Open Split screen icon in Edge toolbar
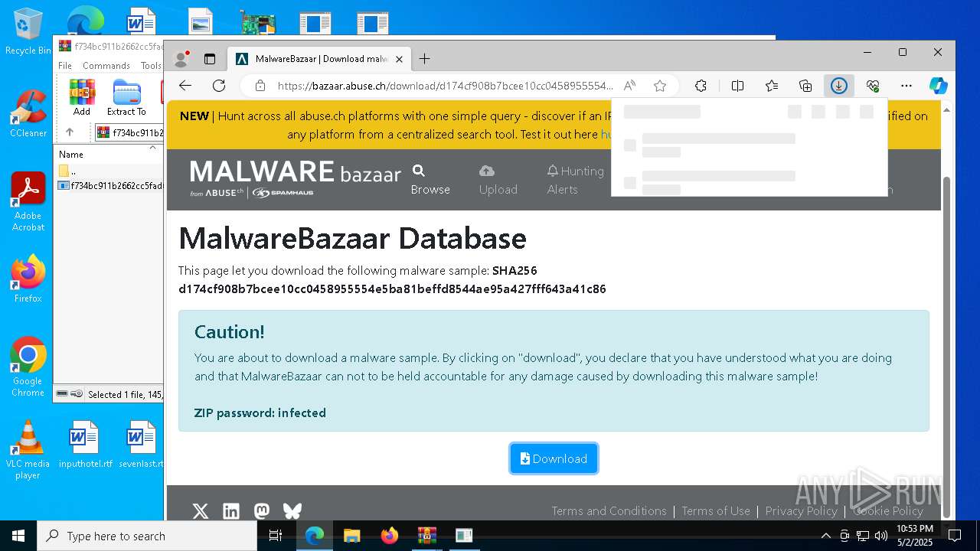980x551 pixels. coord(738,86)
